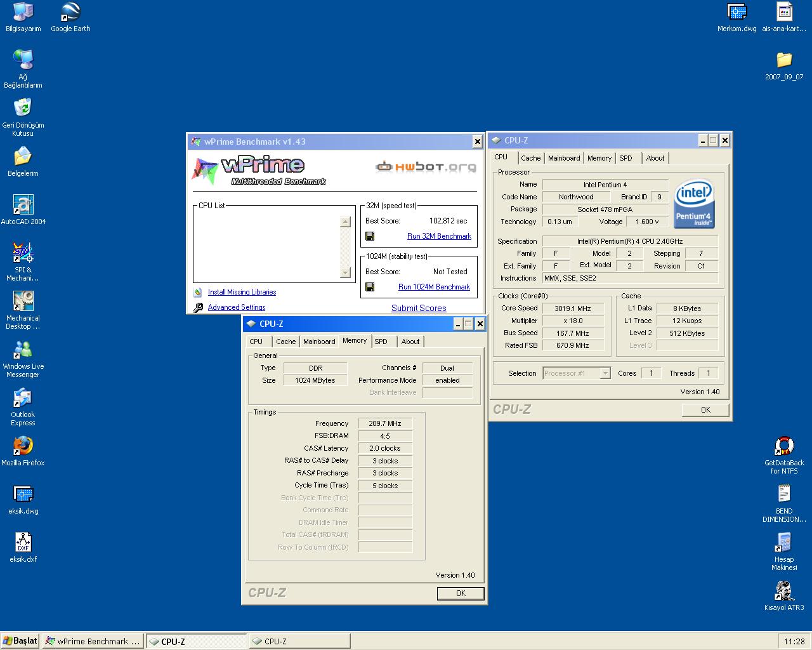Open 2007_09_07 folder
Image resolution: width=812 pixels, height=650 pixels.
pyautogui.click(x=784, y=65)
